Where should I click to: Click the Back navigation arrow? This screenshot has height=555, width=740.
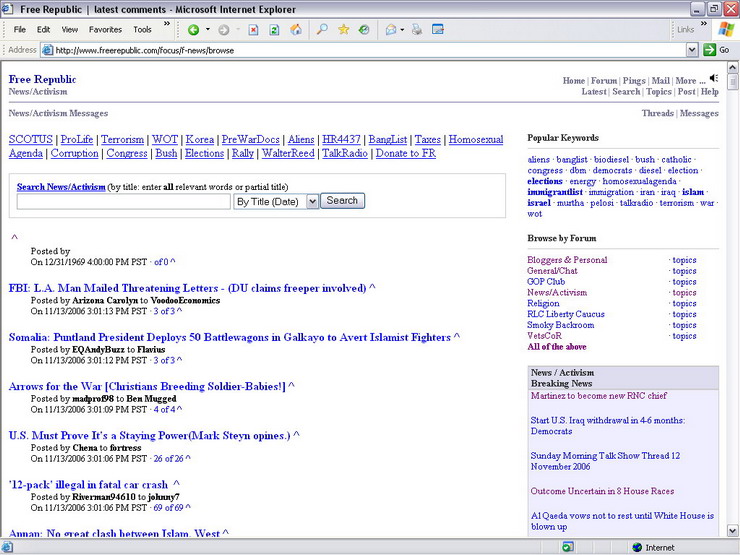coord(193,30)
